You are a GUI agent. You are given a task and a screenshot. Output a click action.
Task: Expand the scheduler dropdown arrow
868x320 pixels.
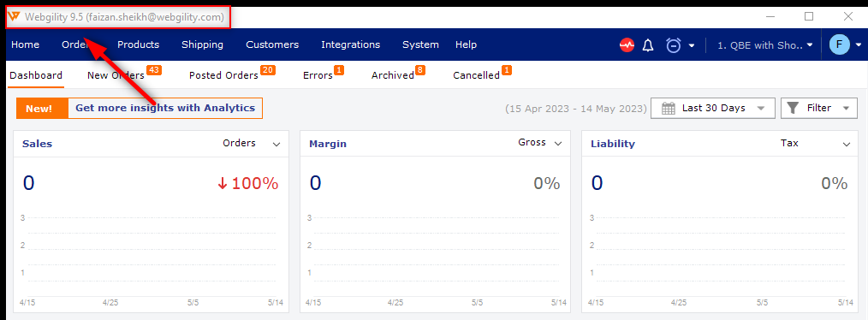click(x=692, y=45)
